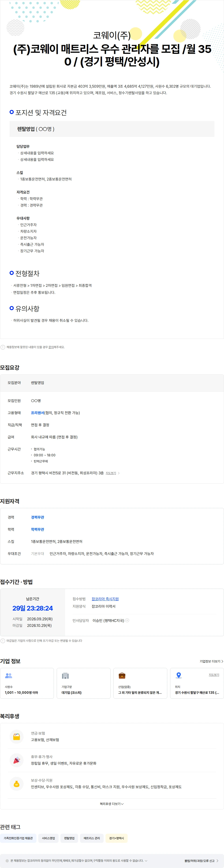
Task: Click the gray icon before copyright notice
Action: 7,861
